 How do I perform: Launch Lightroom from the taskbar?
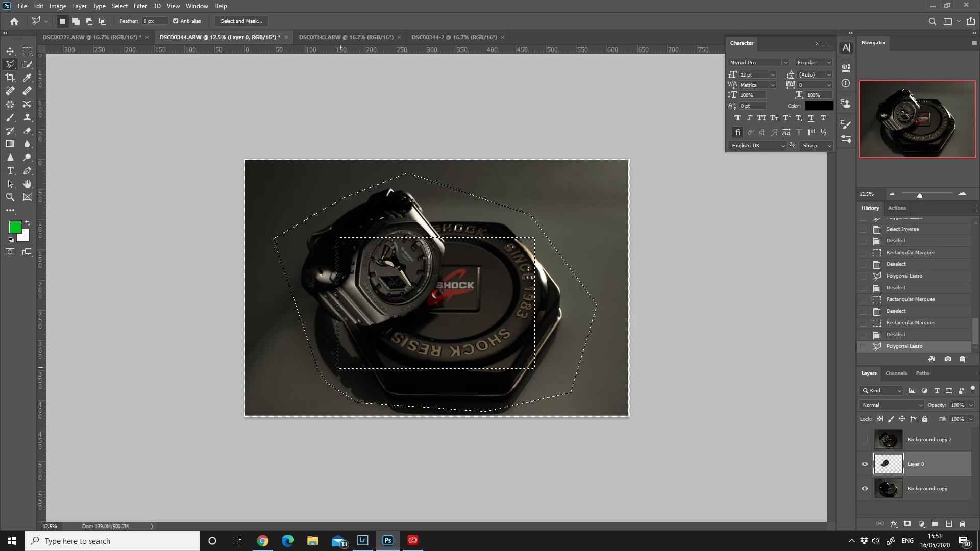pyautogui.click(x=363, y=540)
